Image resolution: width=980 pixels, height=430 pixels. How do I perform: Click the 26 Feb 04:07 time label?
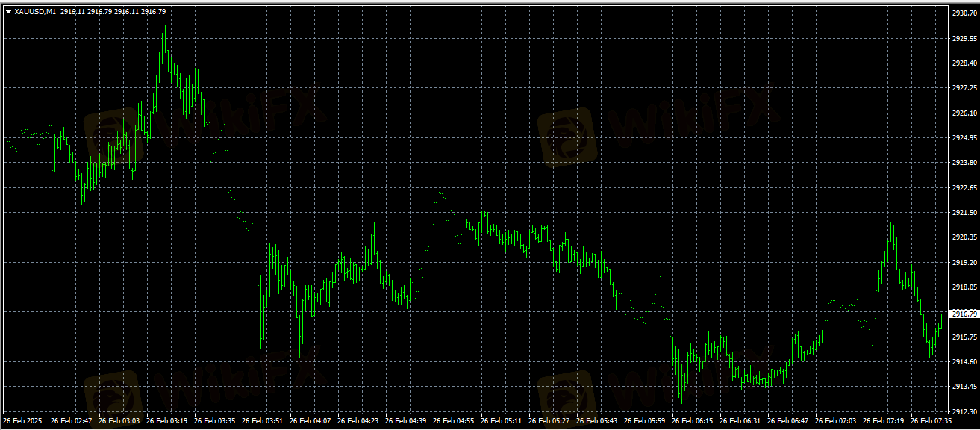(310, 422)
